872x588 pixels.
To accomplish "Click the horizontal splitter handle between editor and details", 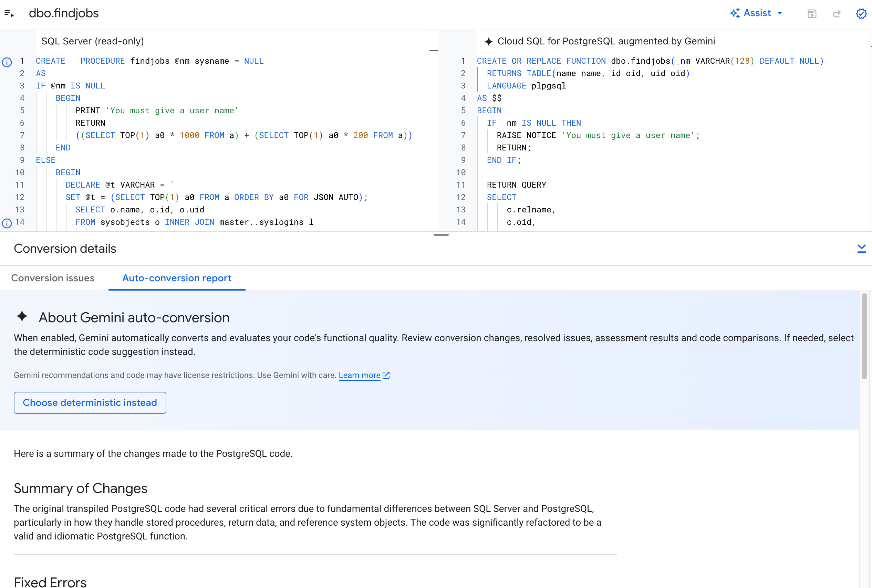I will [441, 235].
